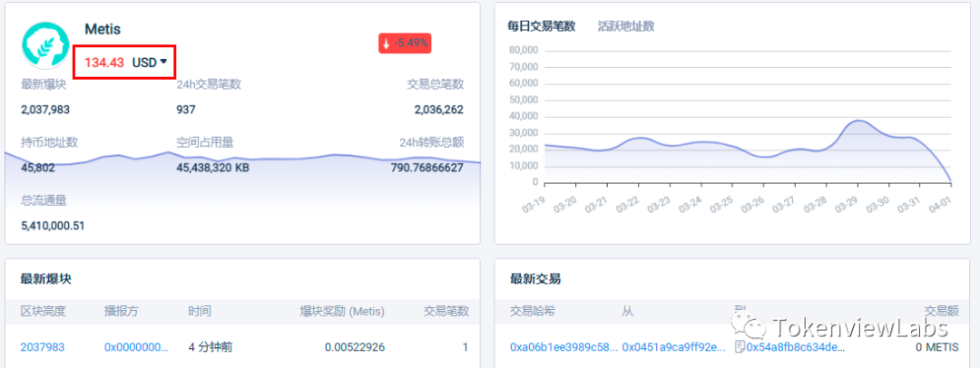Click the 134.43 price value
980x368 pixels.
tap(104, 63)
